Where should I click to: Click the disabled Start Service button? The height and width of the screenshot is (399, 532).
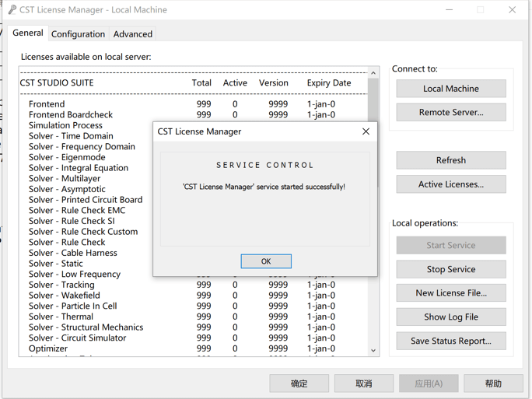(451, 245)
